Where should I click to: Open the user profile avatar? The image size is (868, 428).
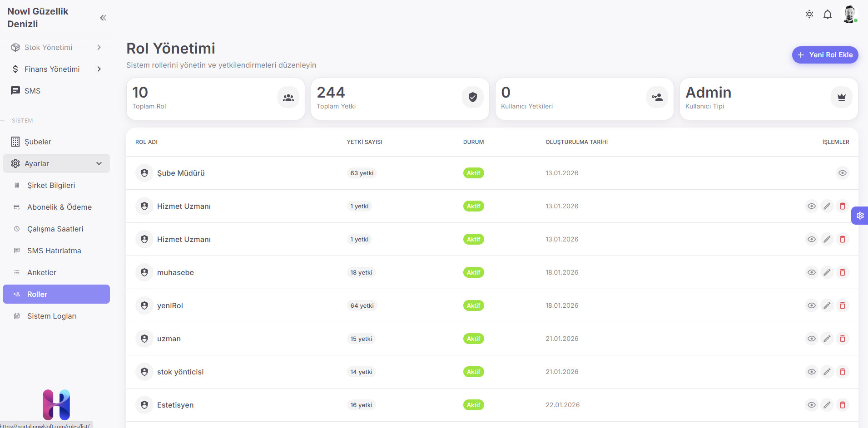point(849,15)
